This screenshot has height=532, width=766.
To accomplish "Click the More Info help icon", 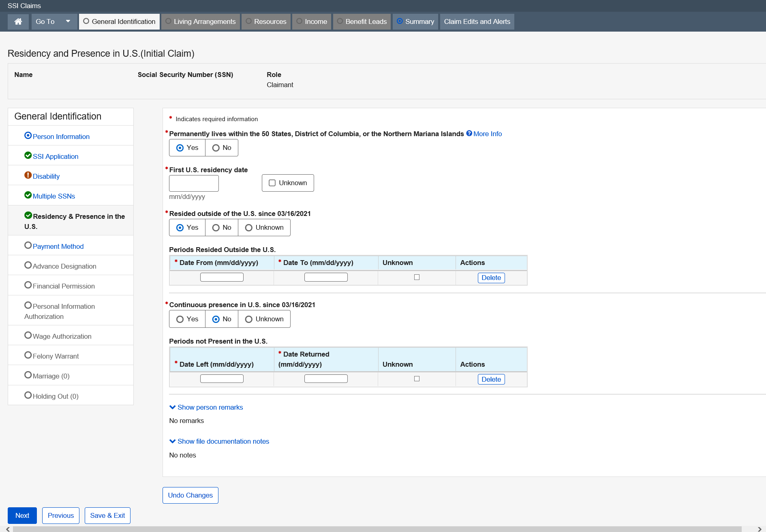I will pos(469,133).
